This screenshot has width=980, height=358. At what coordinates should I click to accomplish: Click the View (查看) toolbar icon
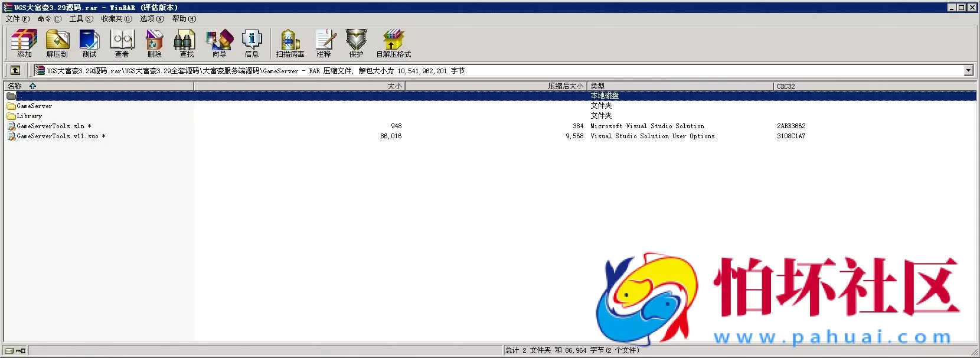122,44
